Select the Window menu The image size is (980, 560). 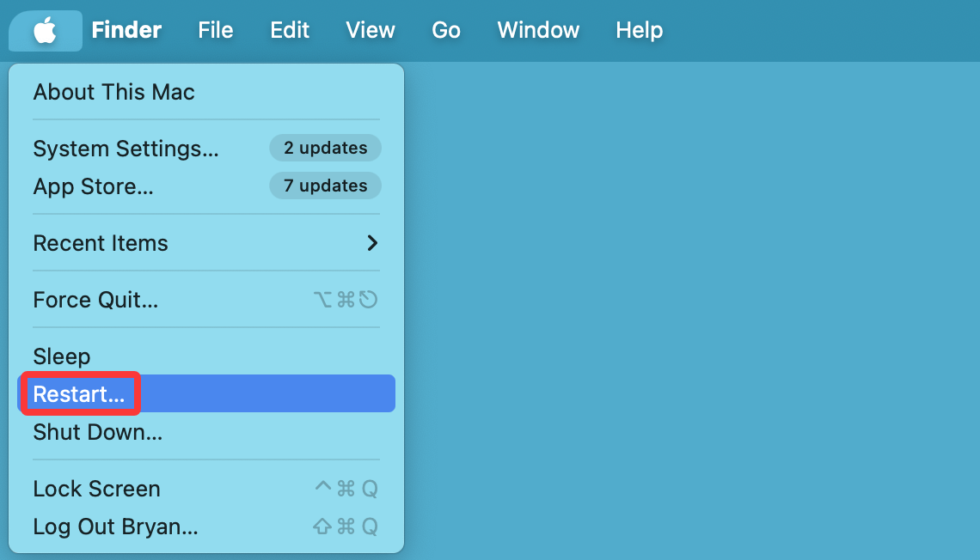(537, 30)
